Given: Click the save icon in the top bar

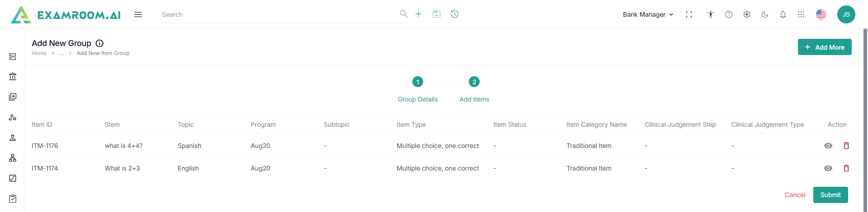Looking at the screenshot, I should click(436, 14).
